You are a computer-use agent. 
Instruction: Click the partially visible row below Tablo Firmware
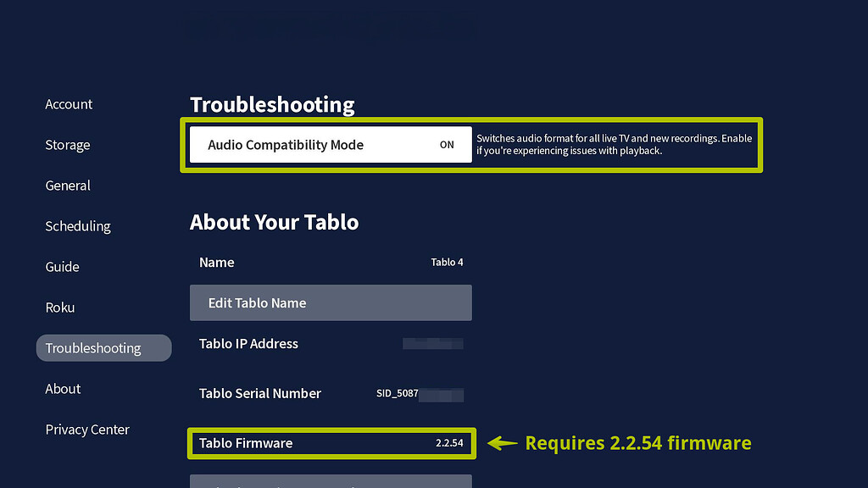coord(331,483)
